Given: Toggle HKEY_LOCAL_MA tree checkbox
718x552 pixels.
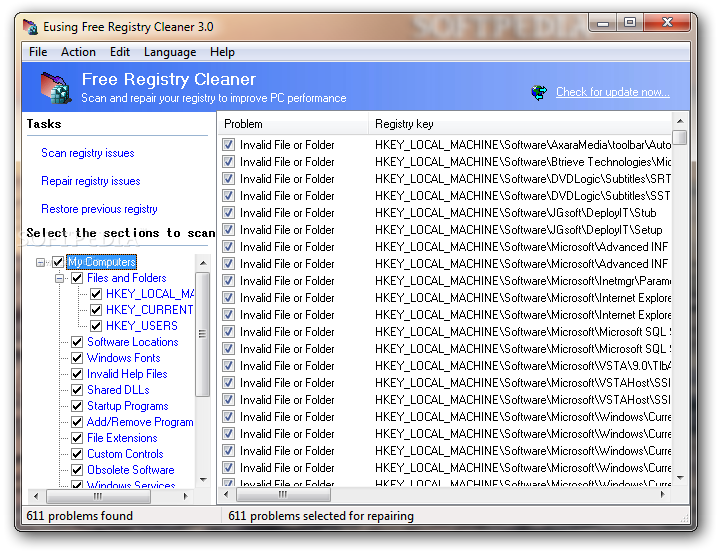Looking at the screenshot, I should point(96,294).
